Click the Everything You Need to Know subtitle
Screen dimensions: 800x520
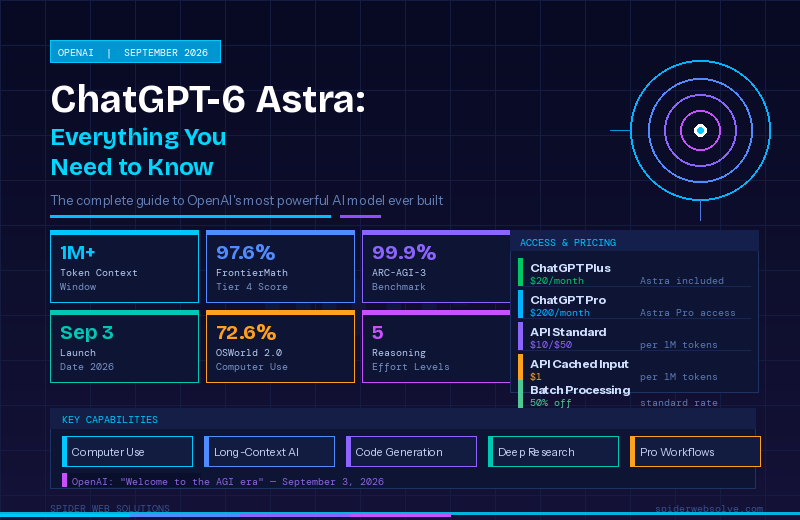click(x=138, y=152)
